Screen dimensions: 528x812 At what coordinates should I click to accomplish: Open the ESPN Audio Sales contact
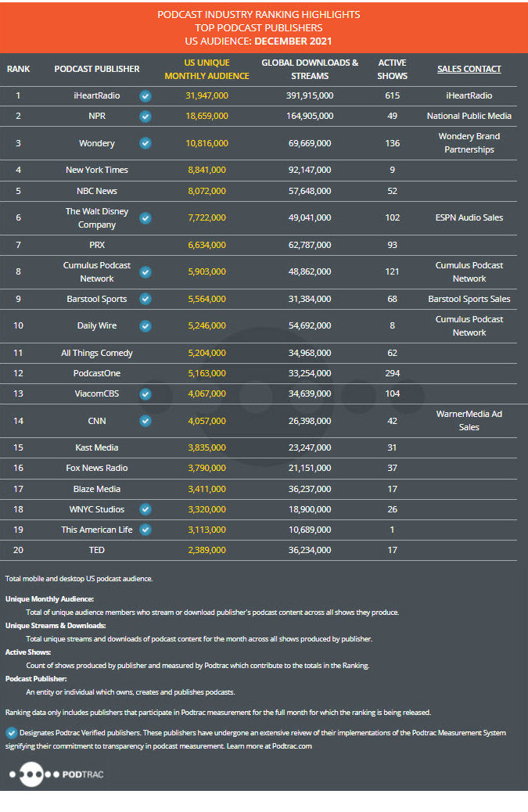469,217
